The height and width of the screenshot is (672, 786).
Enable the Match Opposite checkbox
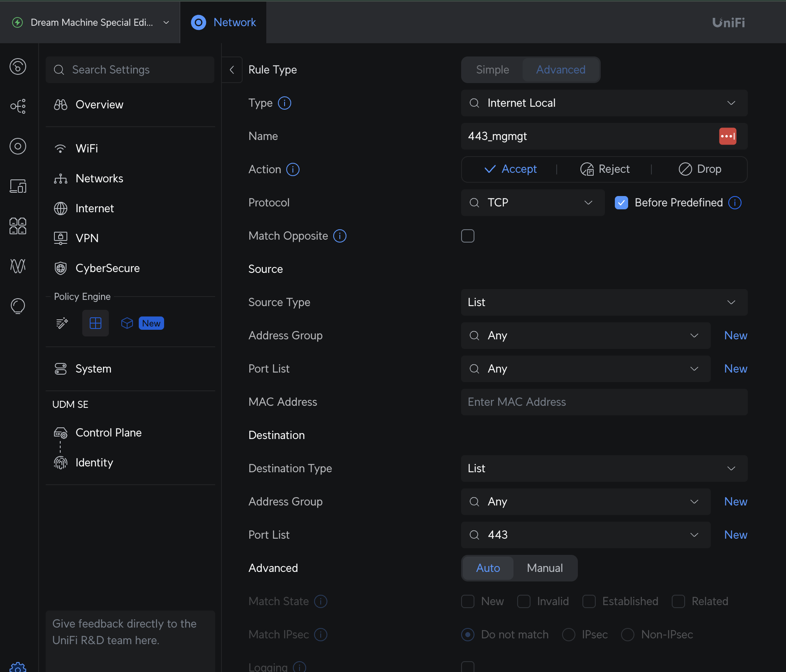(x=468, y=236)
